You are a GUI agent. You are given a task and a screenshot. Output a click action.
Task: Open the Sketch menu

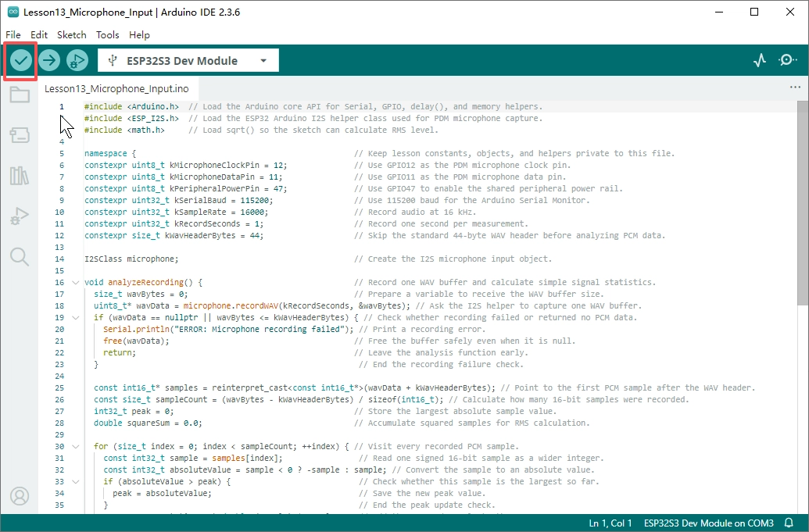[x=71, y=34]
